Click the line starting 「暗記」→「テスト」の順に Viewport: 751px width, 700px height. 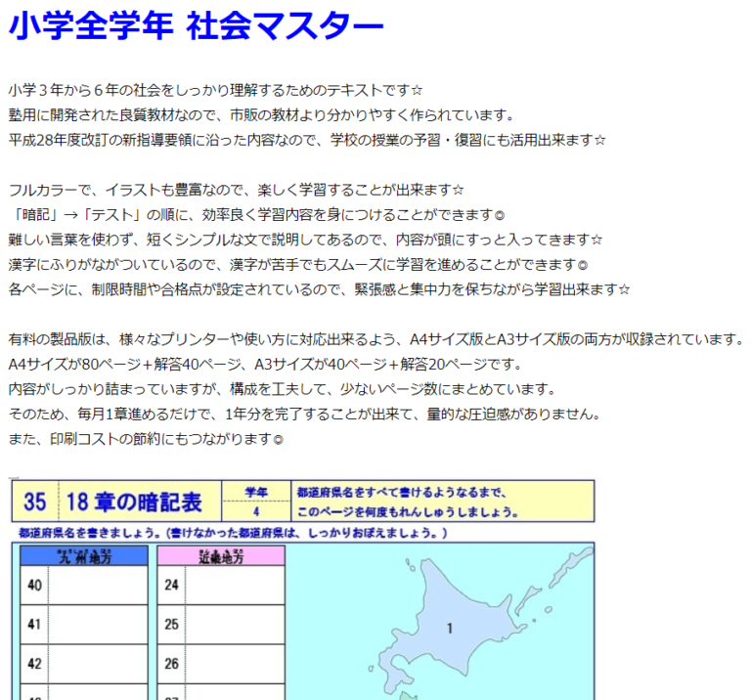point(257,214)
